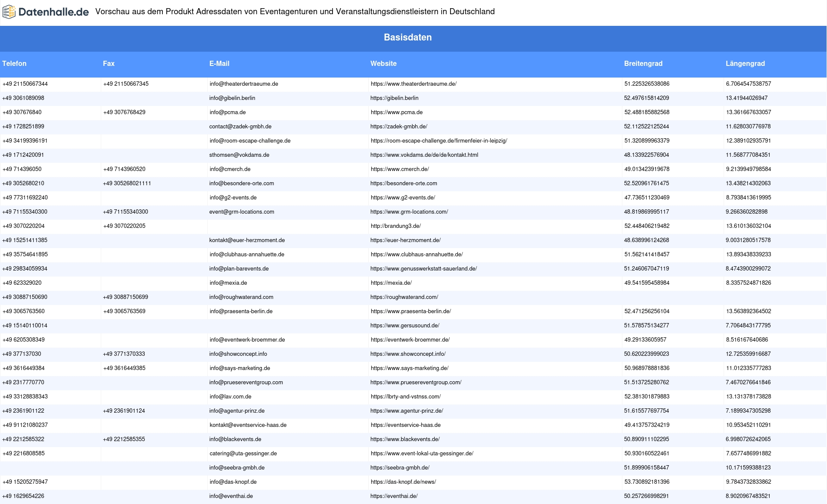Select latitude value 53.730892181396
The image size is (827, 504).
(x=647, y=482)
